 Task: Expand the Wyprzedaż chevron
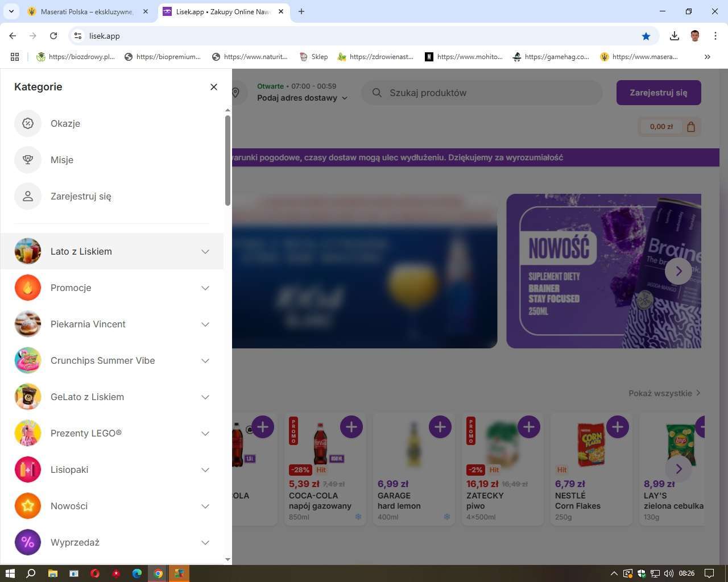pyautogui.click(x=205, y=542)
